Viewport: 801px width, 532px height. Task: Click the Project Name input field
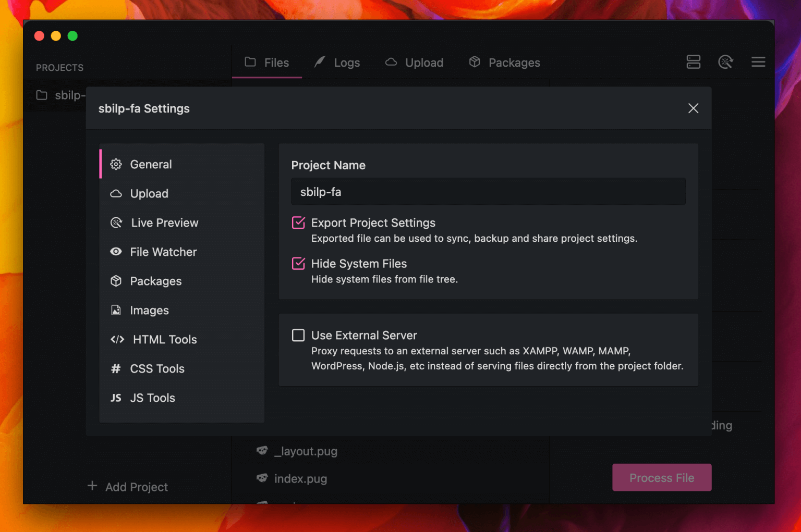point(488,192)
